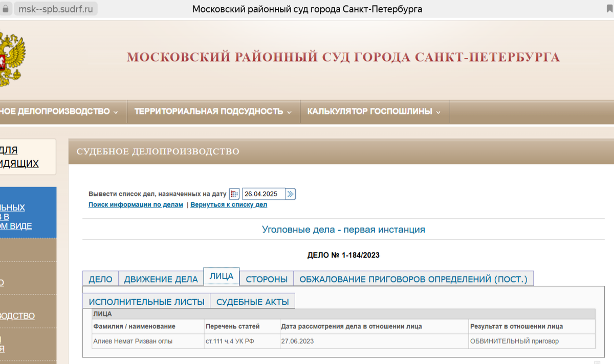The width and height of the screenshot is (614, 364).
Task: Open the ДВИЖЕНИЕ ДЕЛА tab
Action: 161,279
